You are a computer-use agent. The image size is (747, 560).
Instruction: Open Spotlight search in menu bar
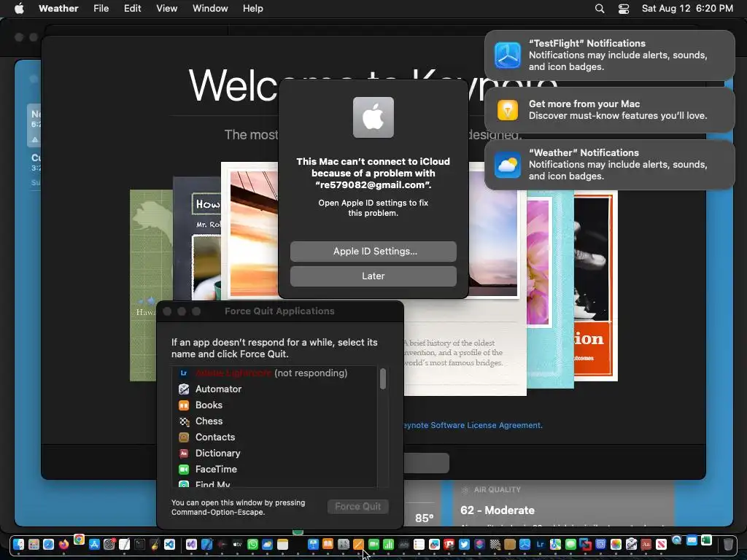600,9
